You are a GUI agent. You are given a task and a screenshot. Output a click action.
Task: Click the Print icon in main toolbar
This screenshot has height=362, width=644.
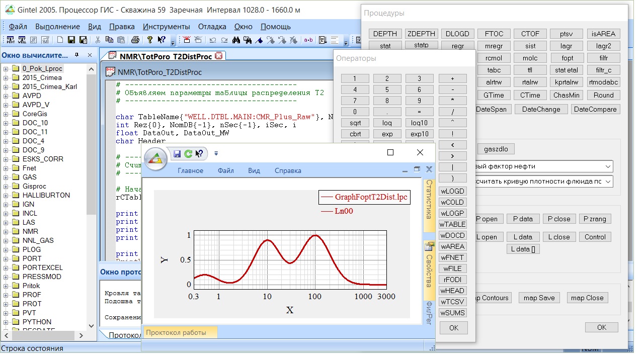click(135, 40)
